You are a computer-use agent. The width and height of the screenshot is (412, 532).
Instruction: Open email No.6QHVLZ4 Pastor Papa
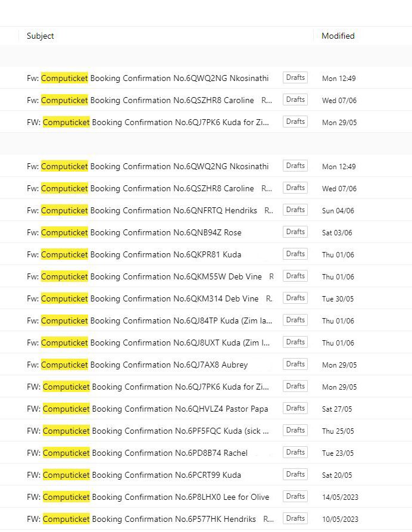pos(148,409)
